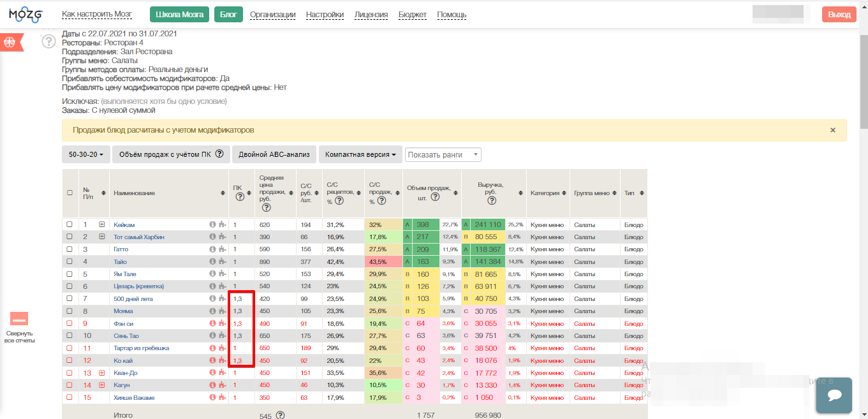Image resolution: width=868 pixels, height=419 pixels.
Task: Click the red Свернуть все отчеты icon
Action: (x=19, y=319)
